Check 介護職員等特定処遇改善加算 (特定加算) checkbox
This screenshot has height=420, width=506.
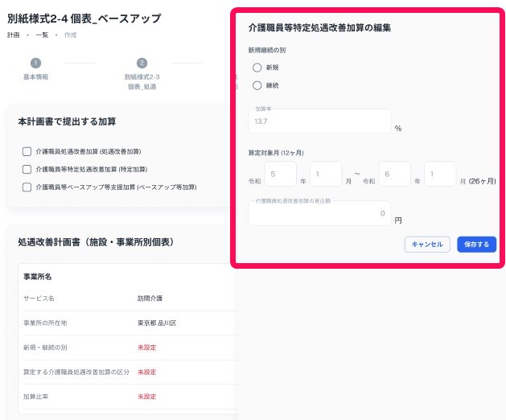coord(27,169)
